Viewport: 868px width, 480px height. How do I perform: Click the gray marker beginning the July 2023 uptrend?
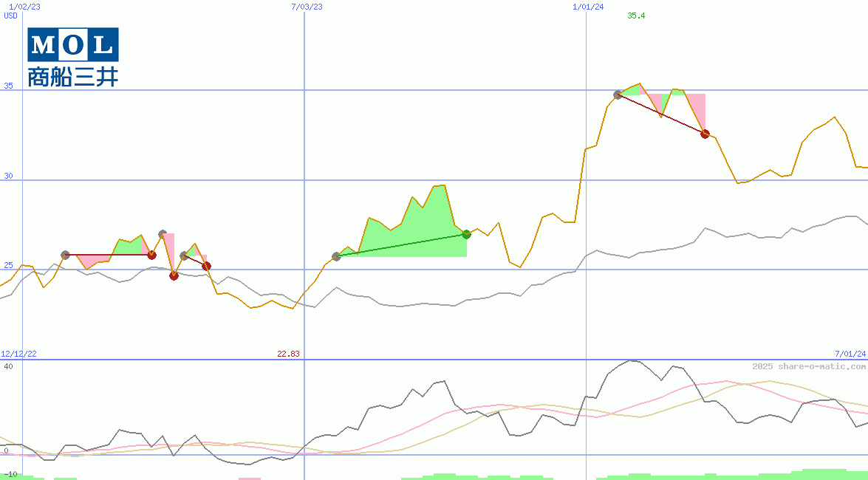click(x=335, y=257)
